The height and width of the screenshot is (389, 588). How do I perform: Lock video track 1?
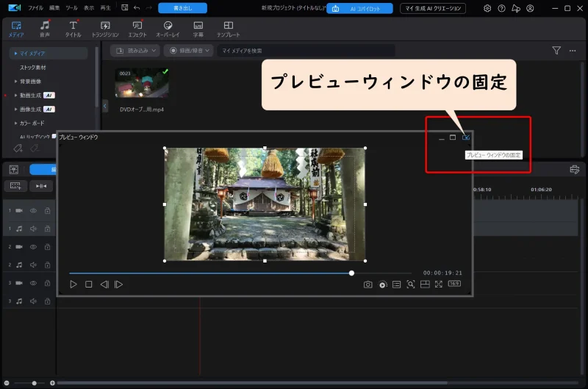tap(47, 211)
